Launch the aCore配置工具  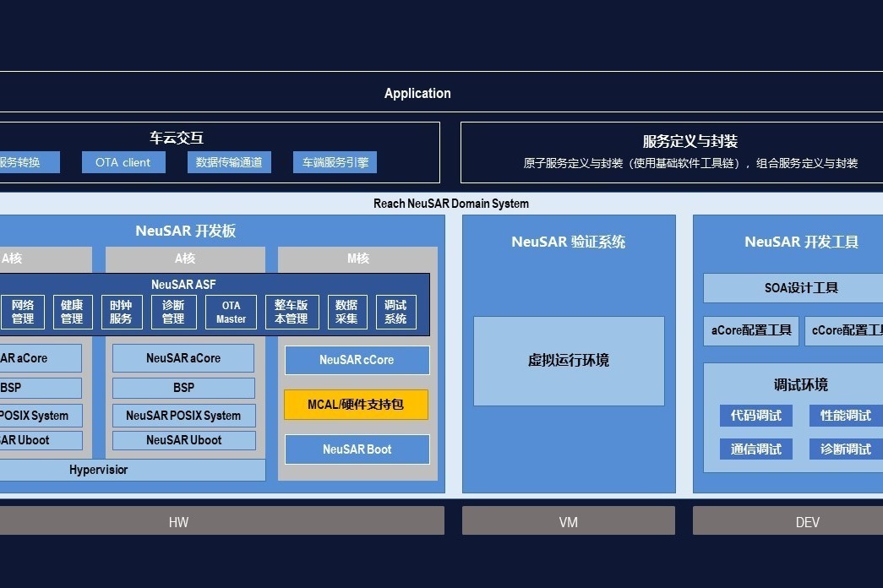(750, 330)
